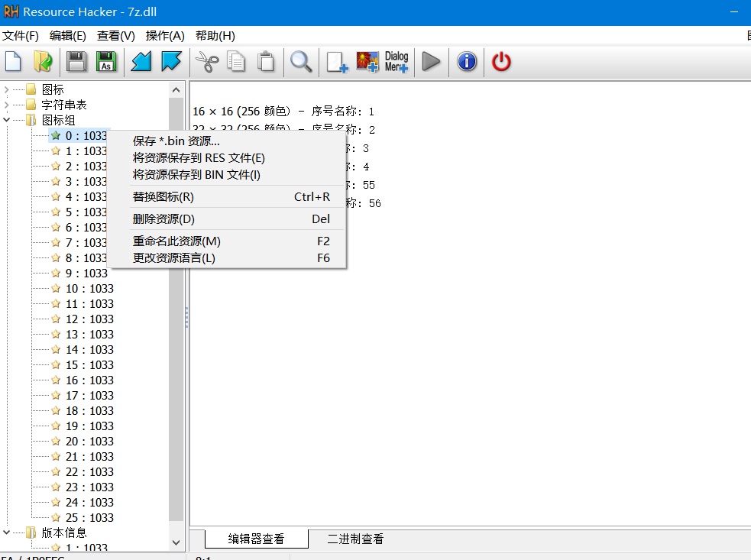Screen dimensions: 751x560
Task: Click the red power exit icon
Action: pyautogui.click(x=500, y=62)
